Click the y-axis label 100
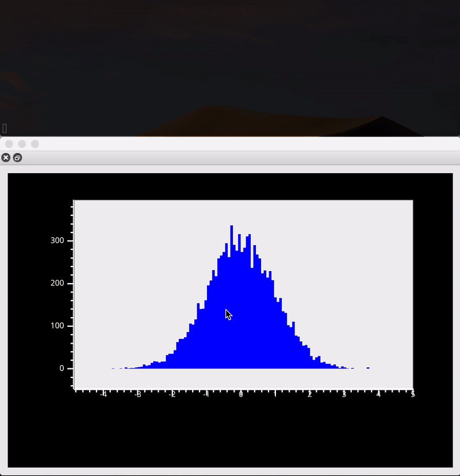460x476 pixels. click(57, 326)
